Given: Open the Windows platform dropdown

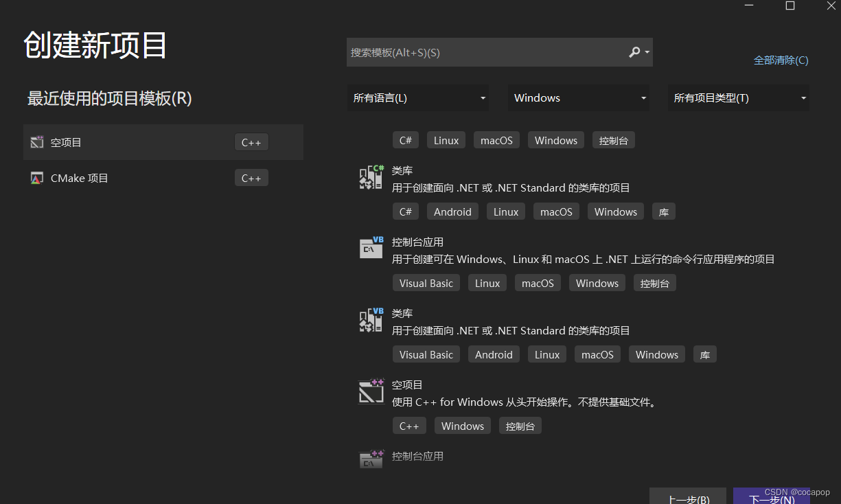Looking at the screenshot, I should [x=578, y=98].
